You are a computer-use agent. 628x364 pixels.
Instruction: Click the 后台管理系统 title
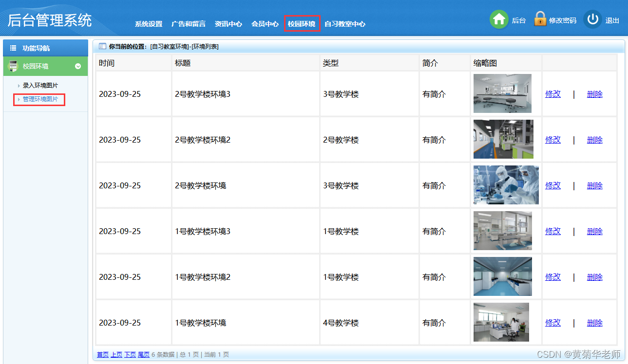[50, 20]
